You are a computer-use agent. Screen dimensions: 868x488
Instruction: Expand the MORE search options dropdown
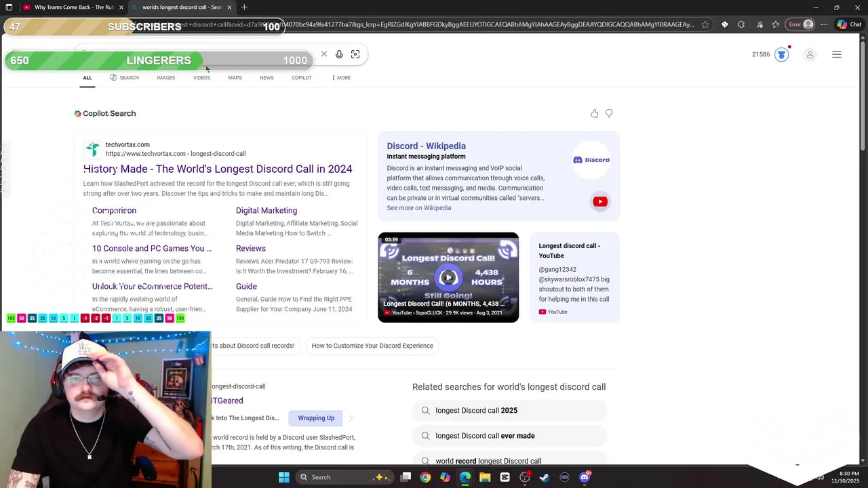pos(341,78)
